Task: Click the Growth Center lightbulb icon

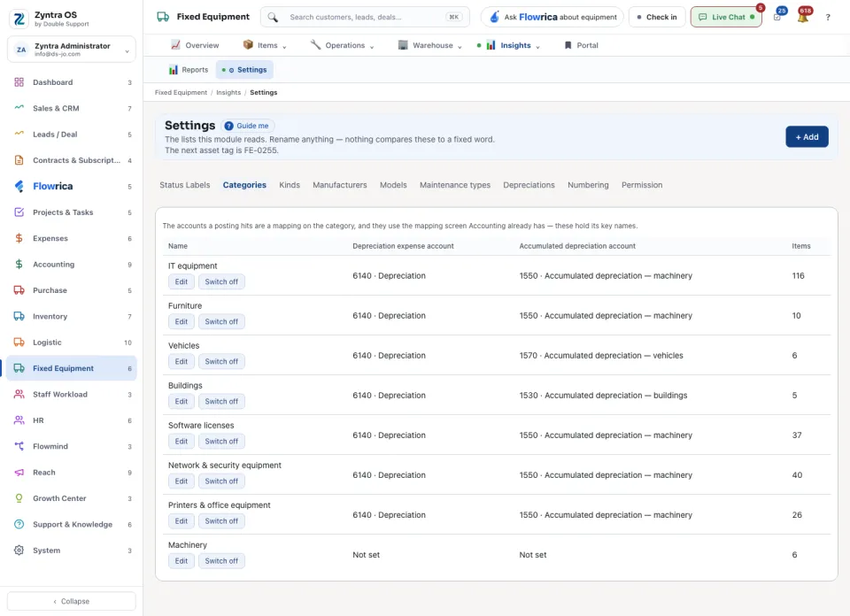Action: (19, 498)
